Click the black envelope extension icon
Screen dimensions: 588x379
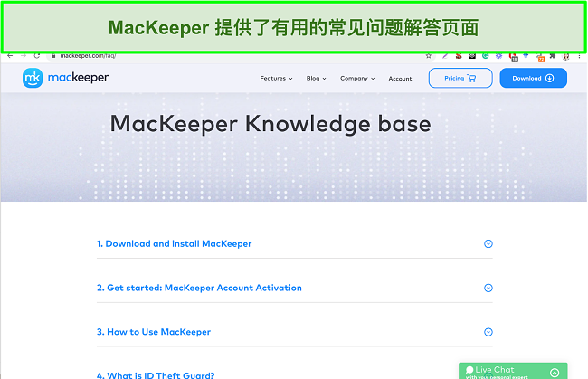click(471, 56)
